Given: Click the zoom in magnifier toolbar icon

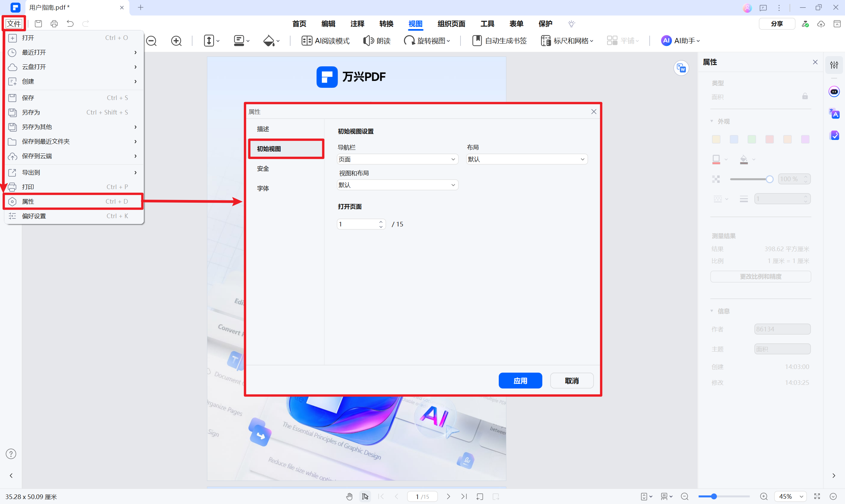Looking at the screenshot, I should point(176,41).
